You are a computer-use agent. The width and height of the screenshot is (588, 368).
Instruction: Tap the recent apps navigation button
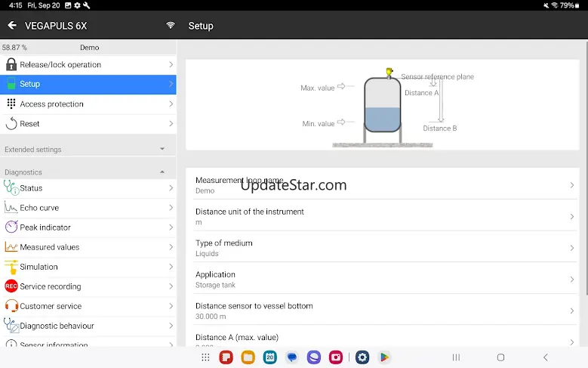456,357
